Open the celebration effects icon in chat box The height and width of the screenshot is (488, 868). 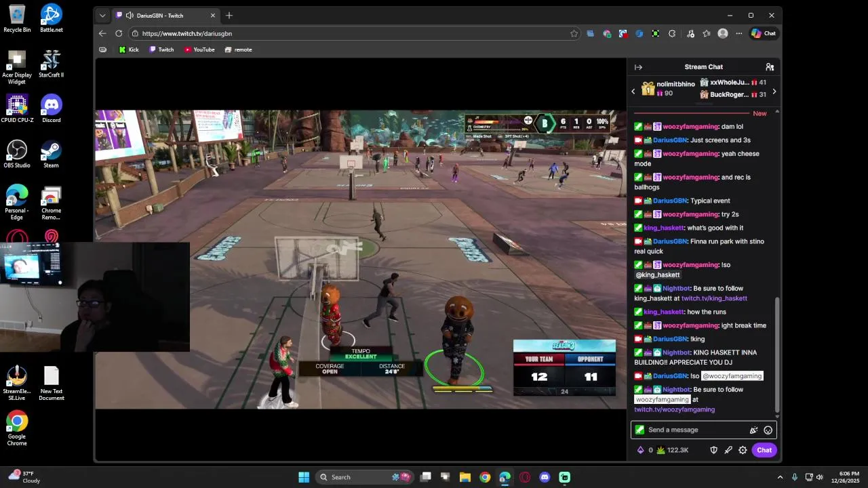[x=753, y=430]
